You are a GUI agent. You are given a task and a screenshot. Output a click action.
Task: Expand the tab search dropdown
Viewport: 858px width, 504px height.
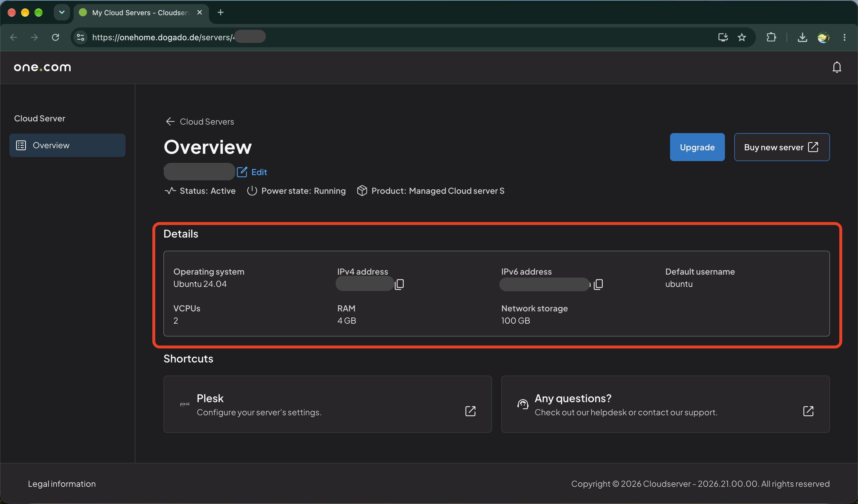62,12
